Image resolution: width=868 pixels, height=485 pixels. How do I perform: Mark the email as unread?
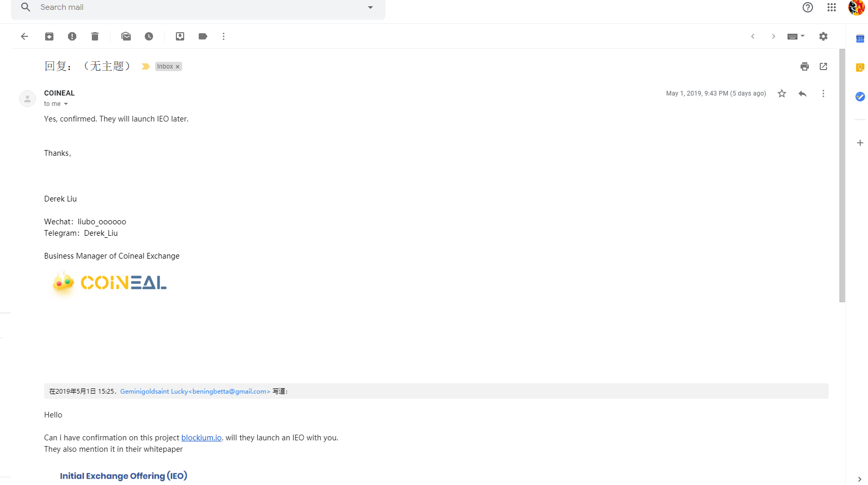click(126, 36)
